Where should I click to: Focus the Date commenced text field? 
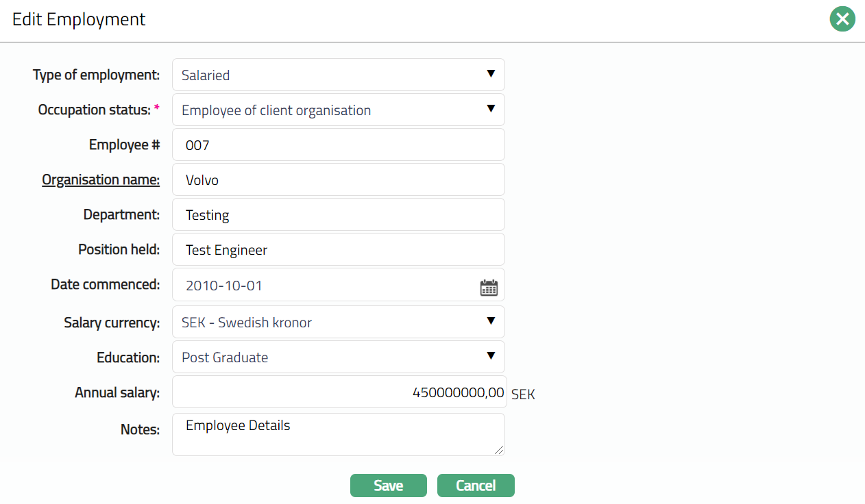point(322,285)
